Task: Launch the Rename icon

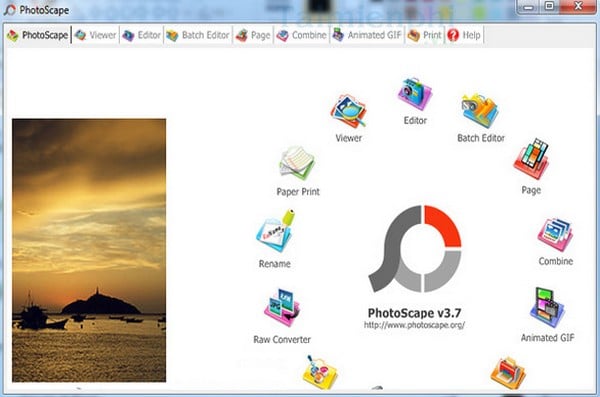Action: (275, 231)
